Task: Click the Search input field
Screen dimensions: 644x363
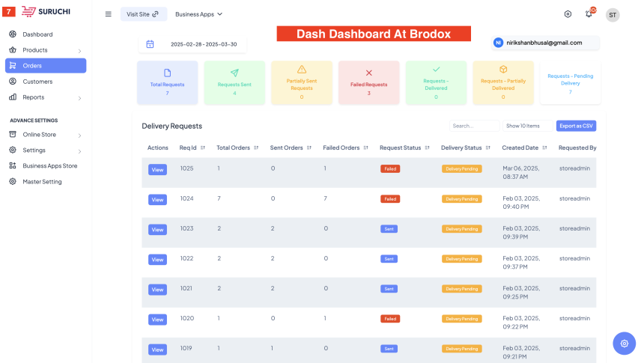Action: pos(474,126)
